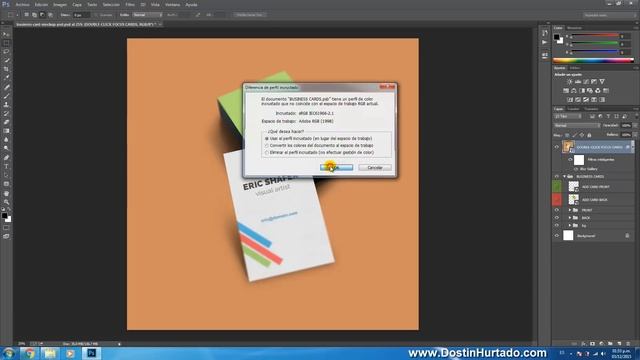The width and height of the screenshot is (640, 360).
Task: Open the Relleno value dropdown
Action: pyautogui.click(x=635, y=135)
